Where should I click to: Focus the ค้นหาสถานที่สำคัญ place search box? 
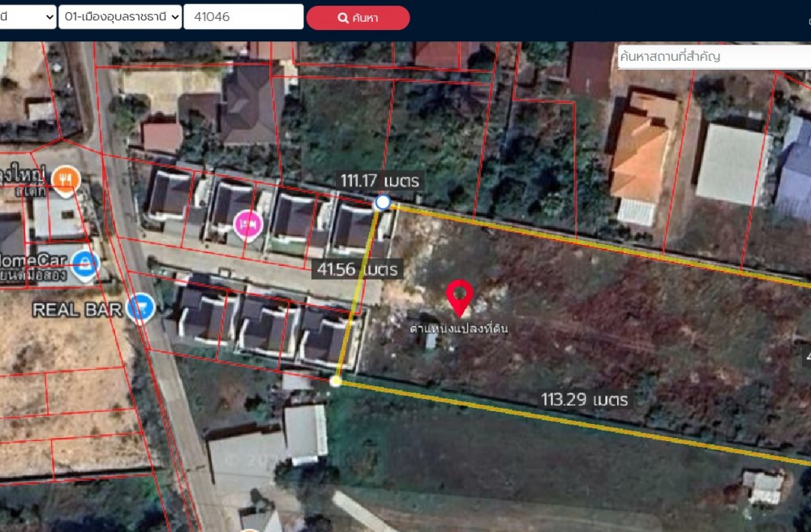(714, 57)
